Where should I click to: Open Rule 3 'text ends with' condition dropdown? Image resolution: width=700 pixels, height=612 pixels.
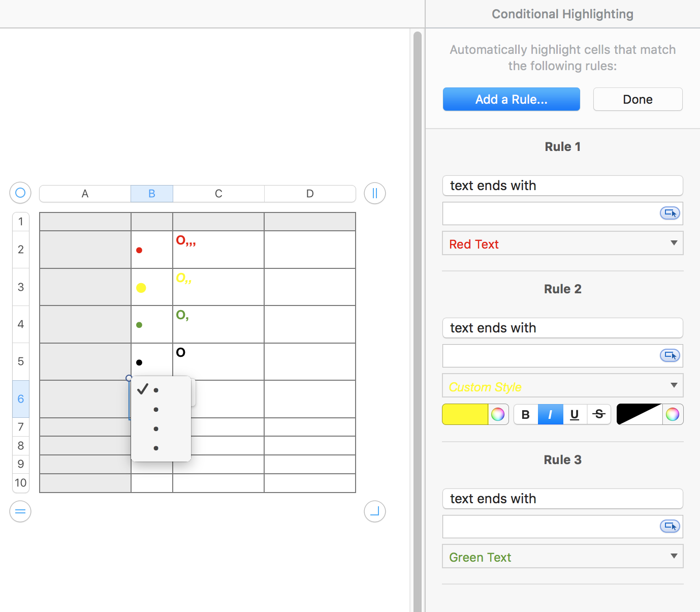563,499
